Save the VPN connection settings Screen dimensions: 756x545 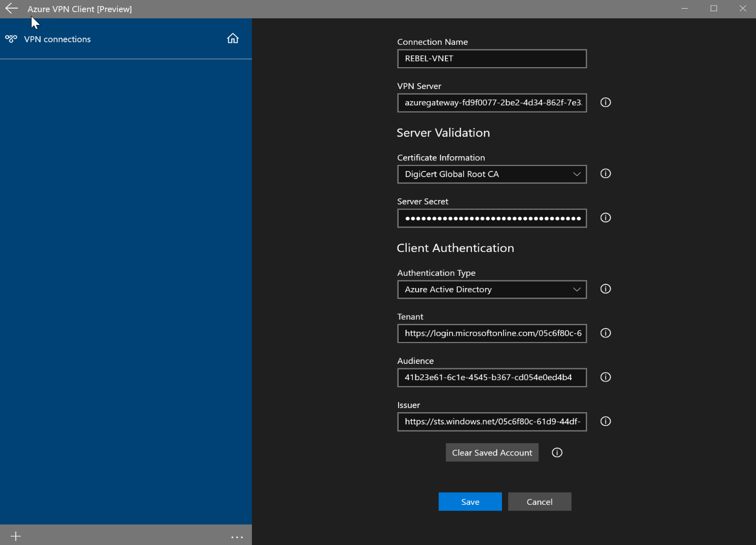point(469,501)
